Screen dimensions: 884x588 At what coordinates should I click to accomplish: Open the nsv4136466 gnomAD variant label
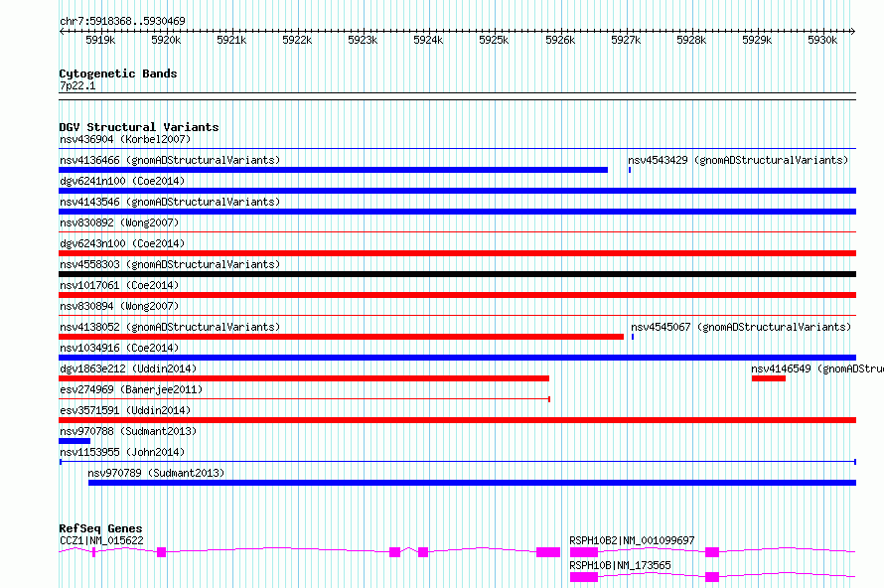[x=170, y=160]
